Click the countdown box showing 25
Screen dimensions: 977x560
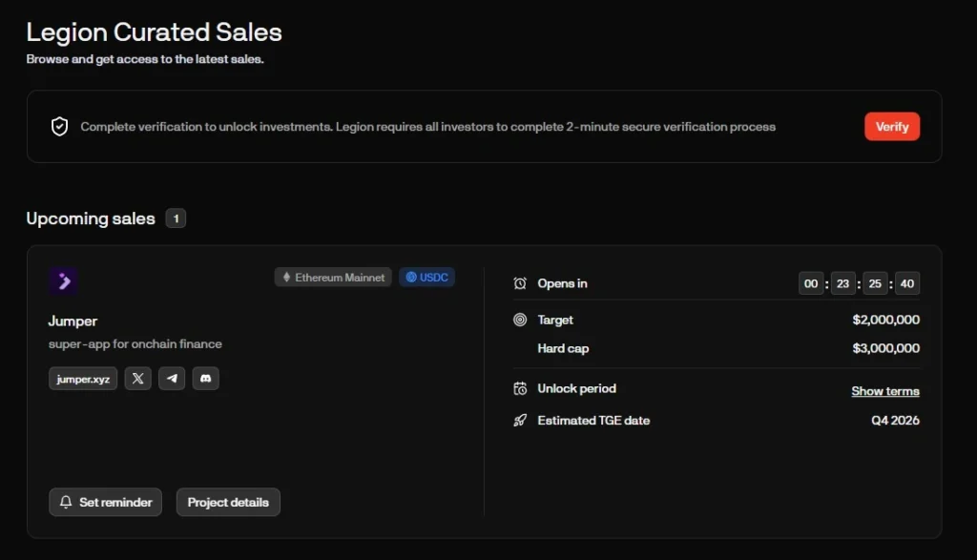click(x=875, y=283)
